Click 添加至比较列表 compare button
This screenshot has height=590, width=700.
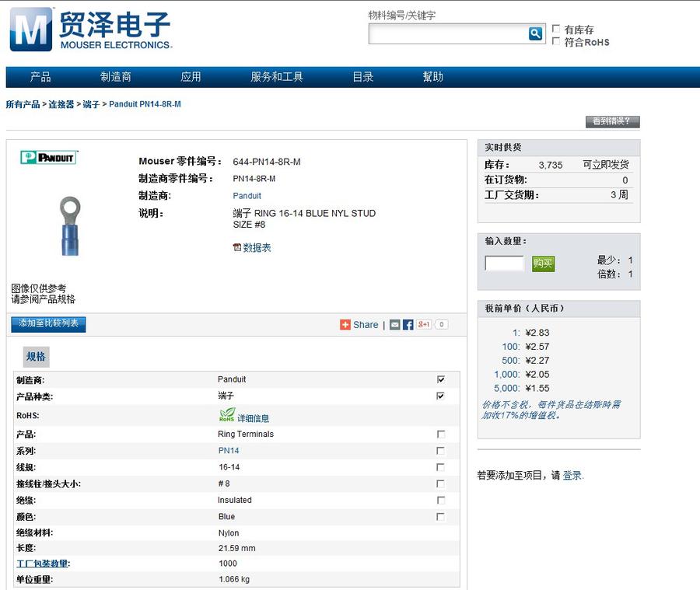48,324
